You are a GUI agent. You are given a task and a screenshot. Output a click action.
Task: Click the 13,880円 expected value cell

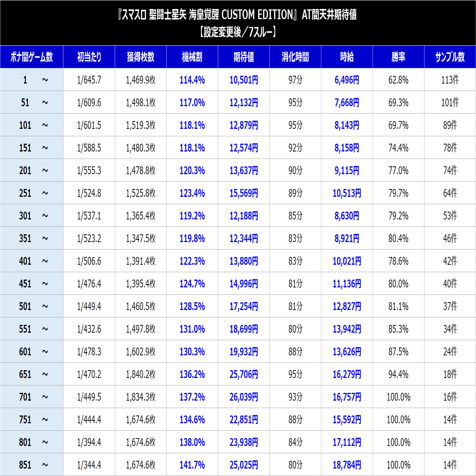point(244,261)
